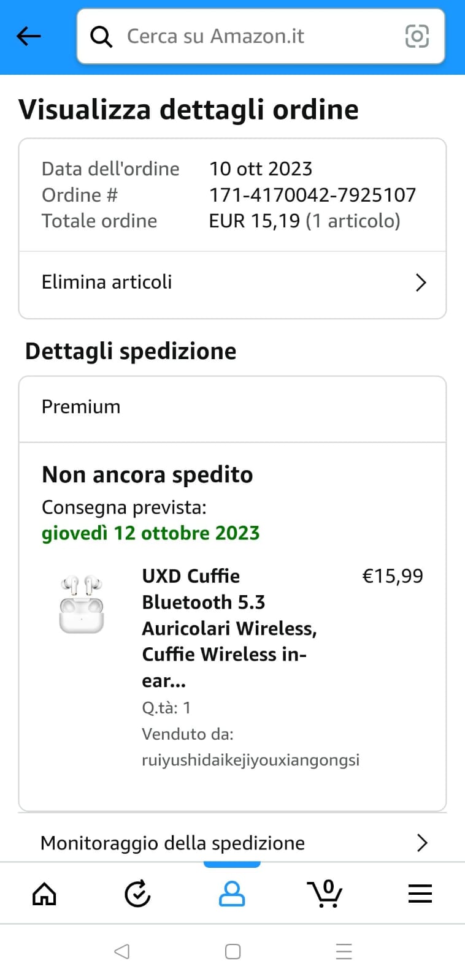This screenshot has width=465, height=980.
Task: Go to Home tab icon
Action: pyautogui.click(x=44, y=894)
